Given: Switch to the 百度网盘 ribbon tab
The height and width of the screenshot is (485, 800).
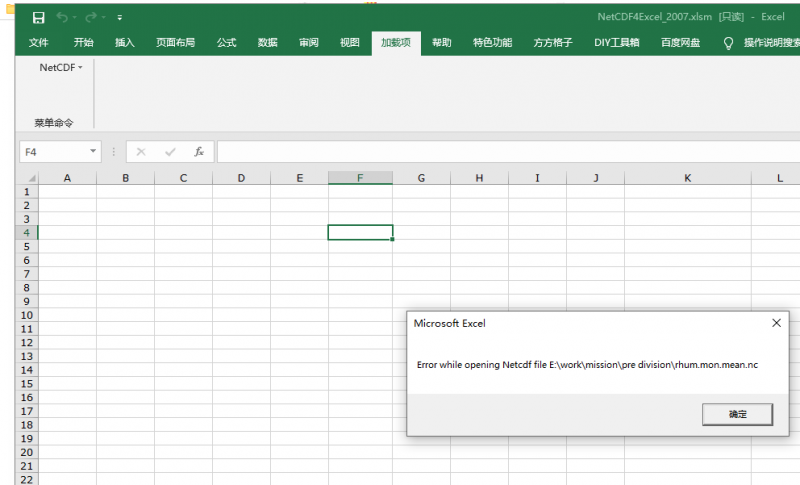Looking at the screenshot, I should point(680,43).
